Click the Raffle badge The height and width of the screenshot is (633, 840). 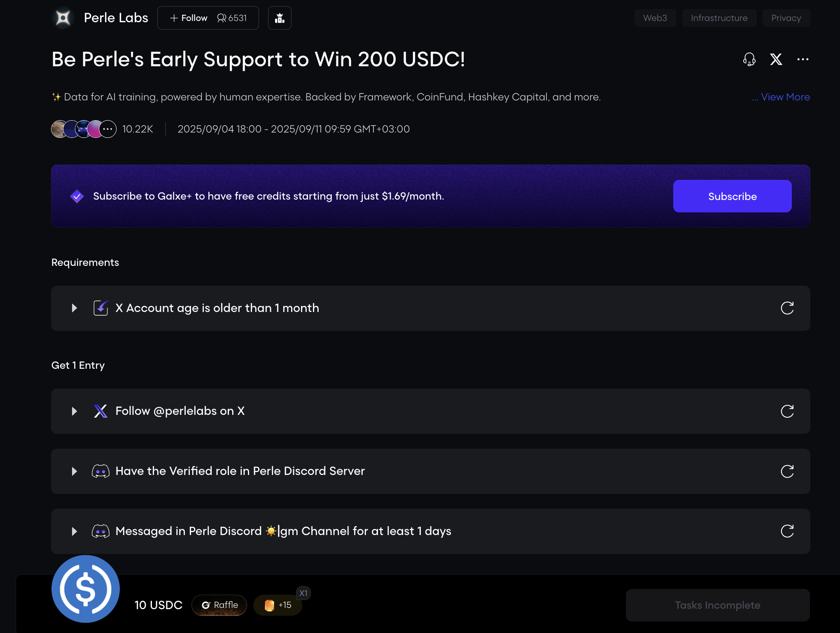pos(219,605)
